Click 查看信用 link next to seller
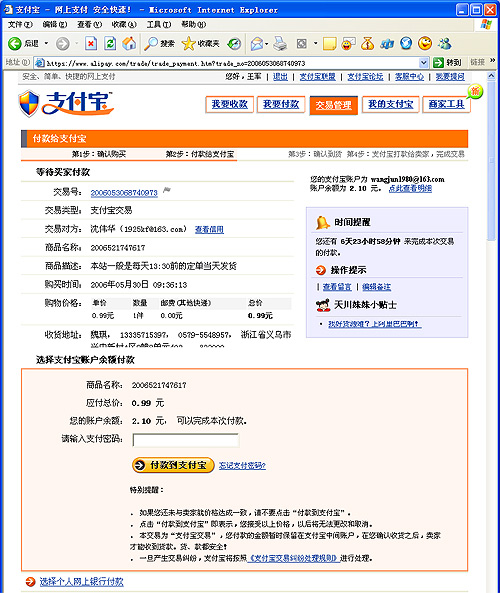This screenshot has height=593, width=500. click(x=209, y=230)
